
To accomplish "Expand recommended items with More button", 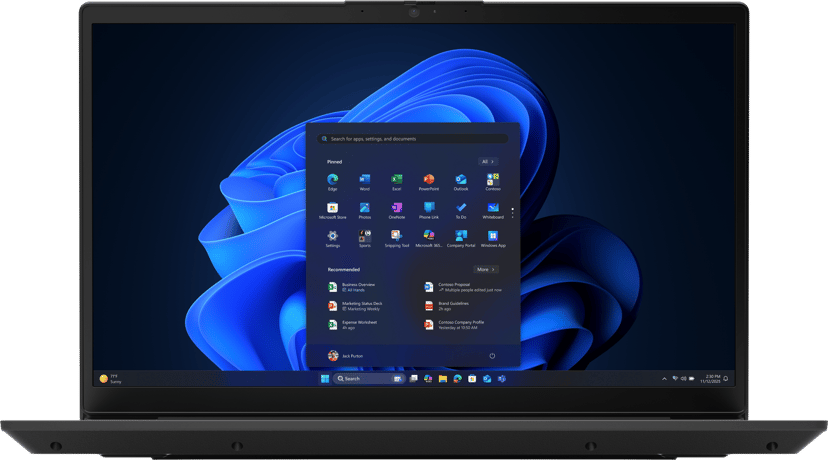I will coord(486,269).
